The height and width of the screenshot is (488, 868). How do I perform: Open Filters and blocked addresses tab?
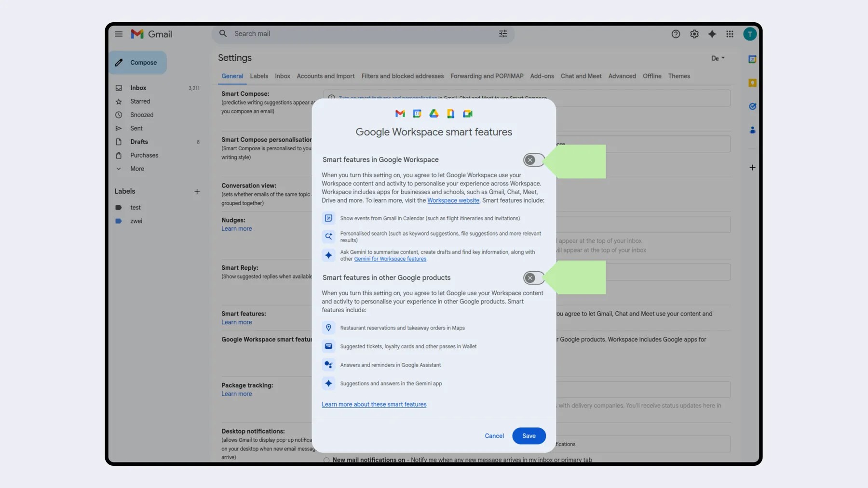[403, 76]
